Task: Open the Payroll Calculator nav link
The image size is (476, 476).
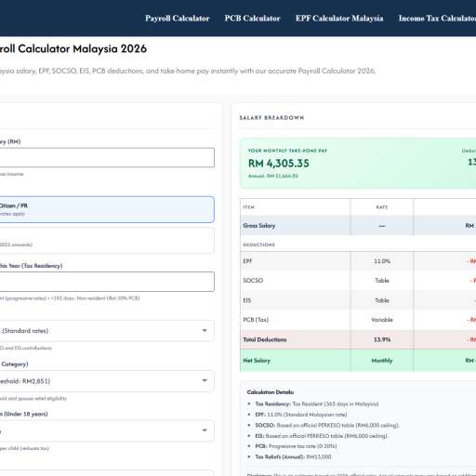Action: [x=178, y=19]
